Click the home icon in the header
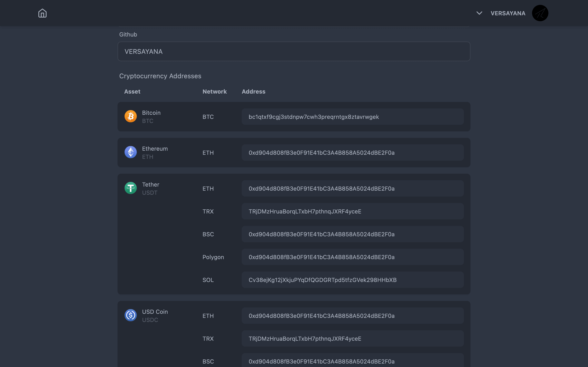 click(42, 13)
